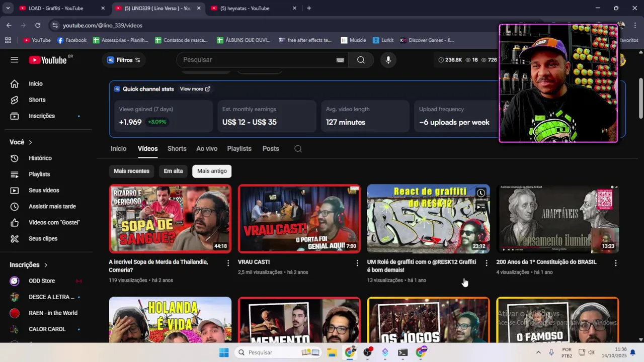Open the Início home icon in sidebar
The image size is (644, 362).
[x=15, y=84]
